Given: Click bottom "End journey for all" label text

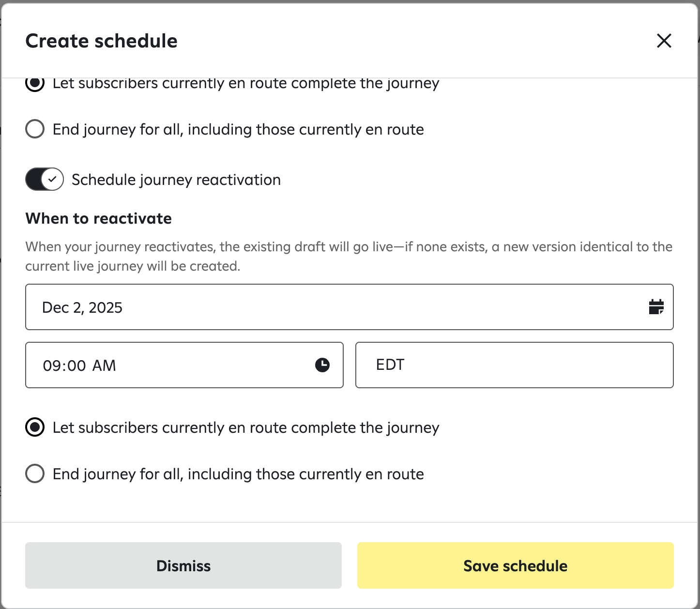Looking at the screenshot, I should coord(238,474).
